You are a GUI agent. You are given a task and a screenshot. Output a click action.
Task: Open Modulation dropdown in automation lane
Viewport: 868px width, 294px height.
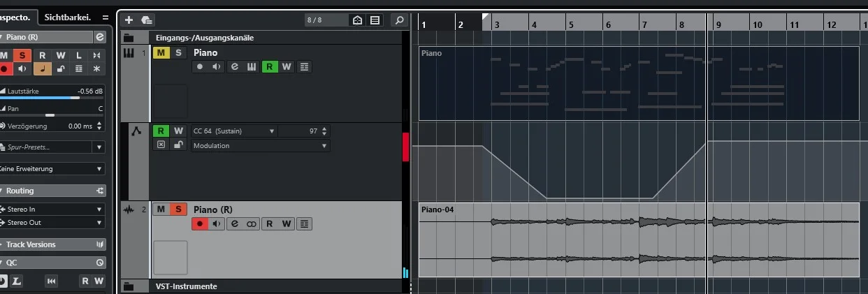coord(260,145)
